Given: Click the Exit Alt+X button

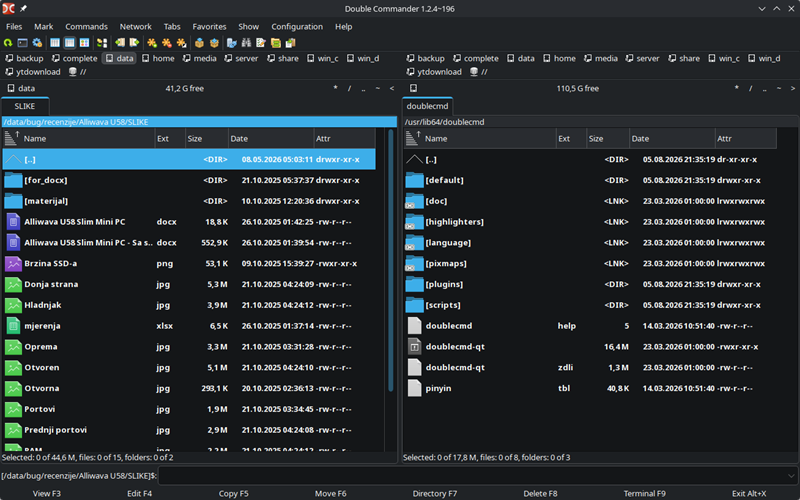Looking at the screenshot, I should [x=748, y=493].
